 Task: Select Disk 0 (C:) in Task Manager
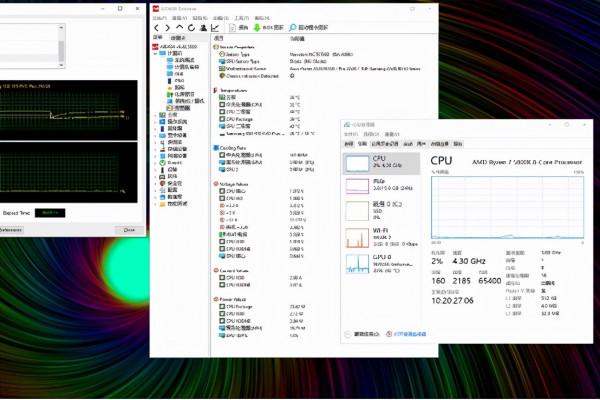tap(381, 211)
